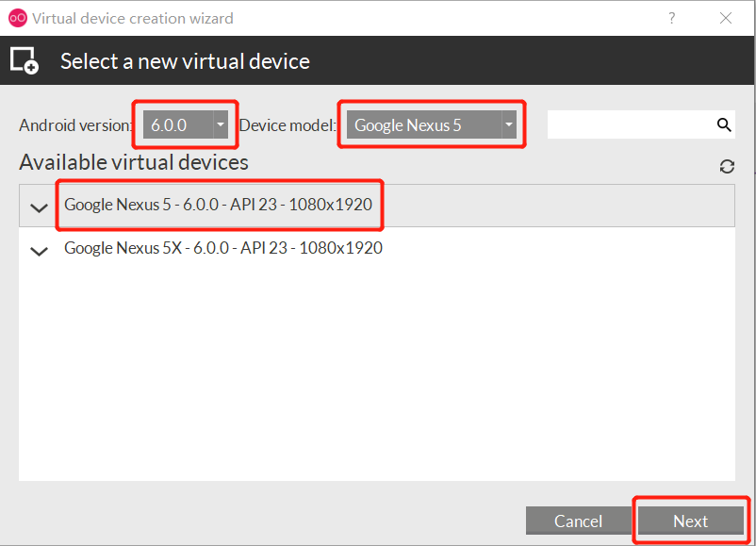Select Google Nexus 5X - 6.0.0 - API 23 device
This screenshot has height=546, width=756.
[376, 248]
